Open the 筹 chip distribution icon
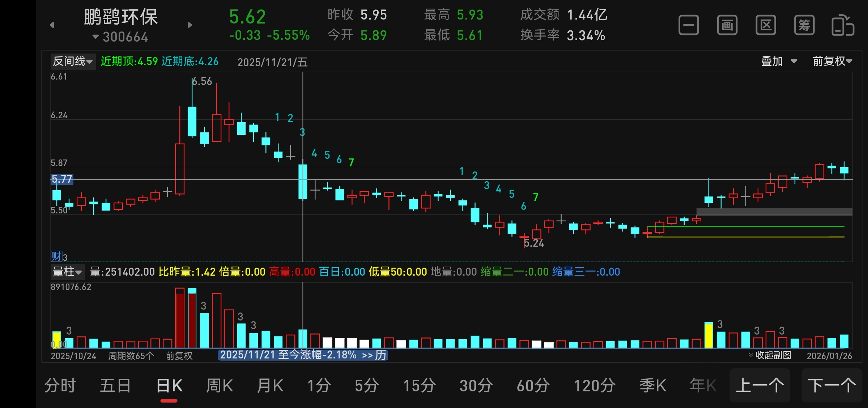The width and height of the screenshot is (868, 408). tap(804, 25)
